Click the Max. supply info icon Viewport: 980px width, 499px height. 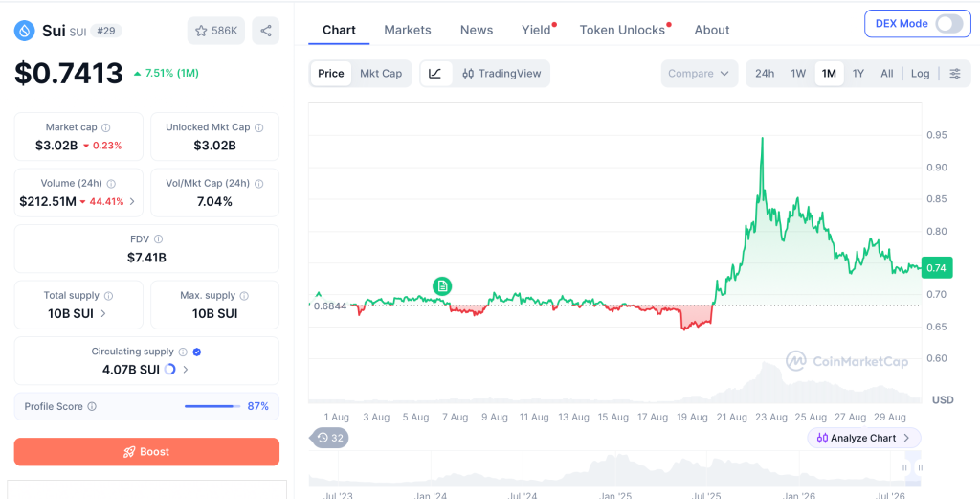pos(244,296)
